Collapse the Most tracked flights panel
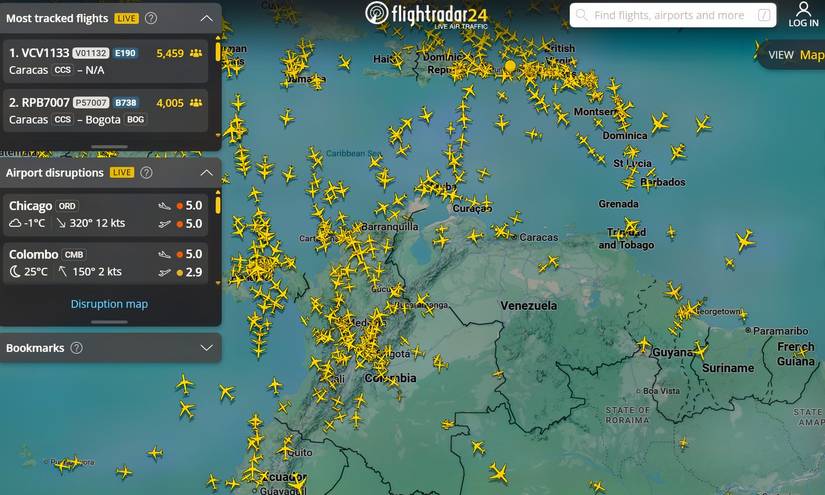 click(x=207, y=18)
